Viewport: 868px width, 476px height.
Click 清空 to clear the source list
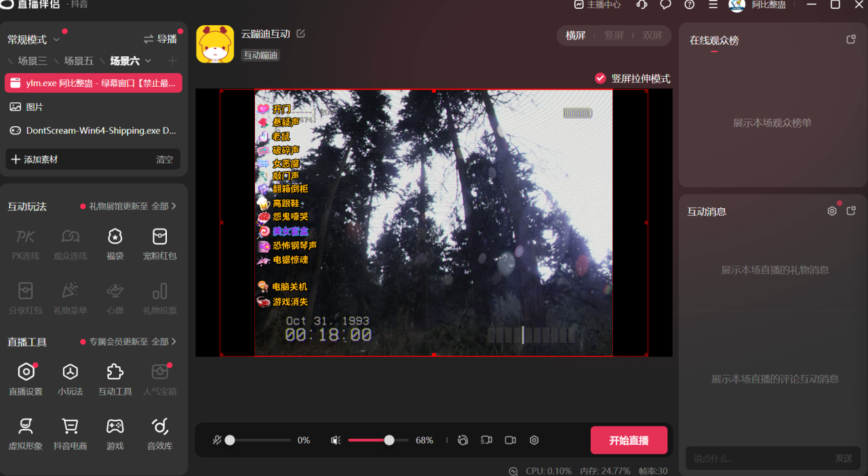[x=165, y=159]
